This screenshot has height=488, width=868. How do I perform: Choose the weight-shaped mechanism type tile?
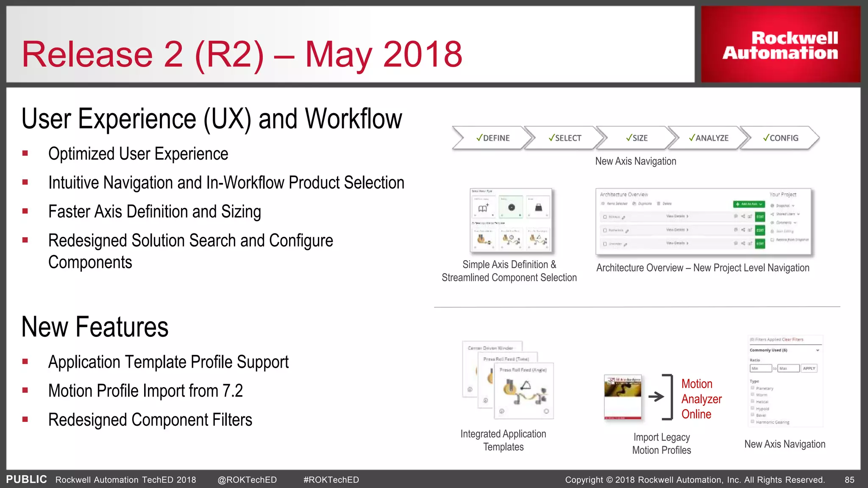click(x=538, y=207)
